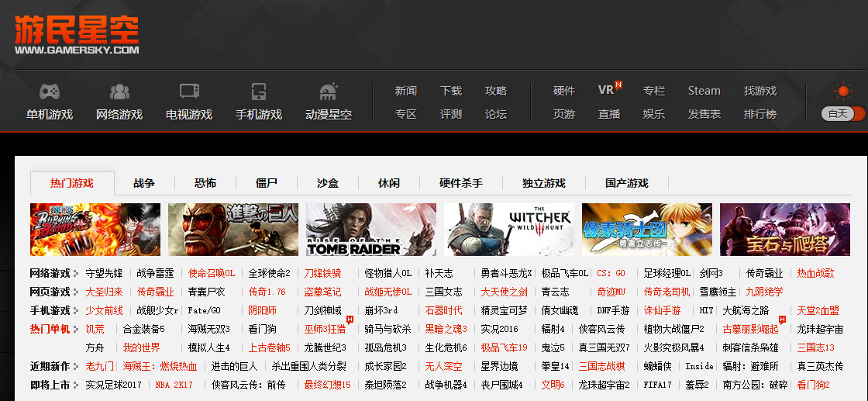Go to 专区 section
Image resolution: width=868 pixels, height=401 pixels.
(406, 114)
